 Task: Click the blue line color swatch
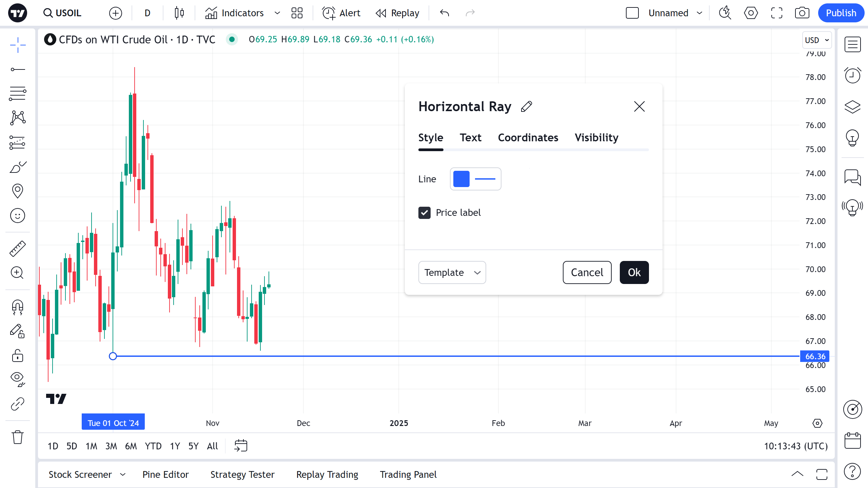pos(461,179)
